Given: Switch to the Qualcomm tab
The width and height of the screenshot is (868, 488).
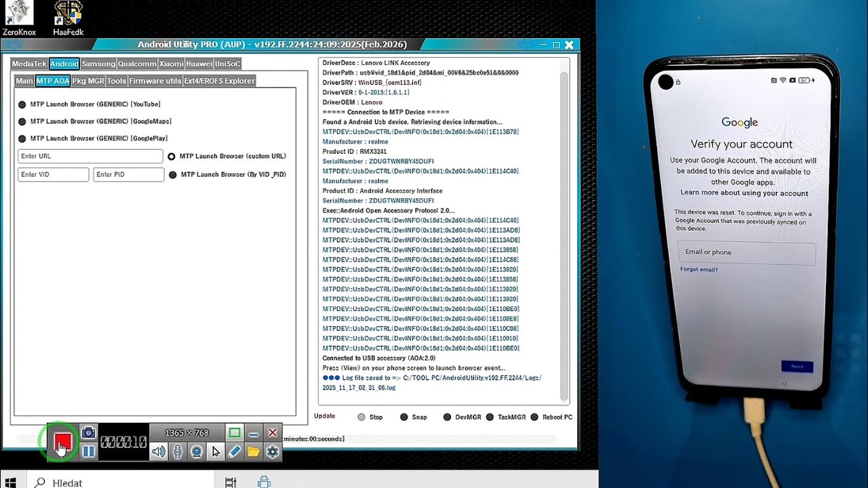Looking at the screenshot, I should 137,64.
